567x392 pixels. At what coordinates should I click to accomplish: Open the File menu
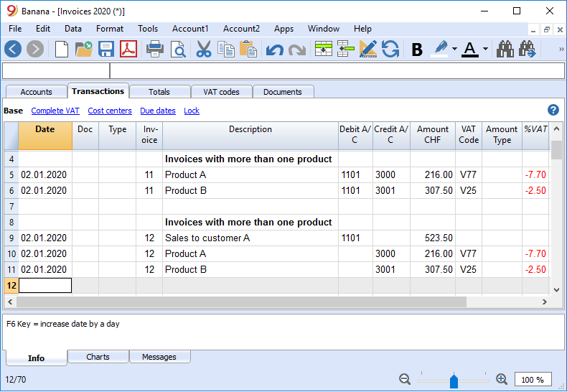15,29
